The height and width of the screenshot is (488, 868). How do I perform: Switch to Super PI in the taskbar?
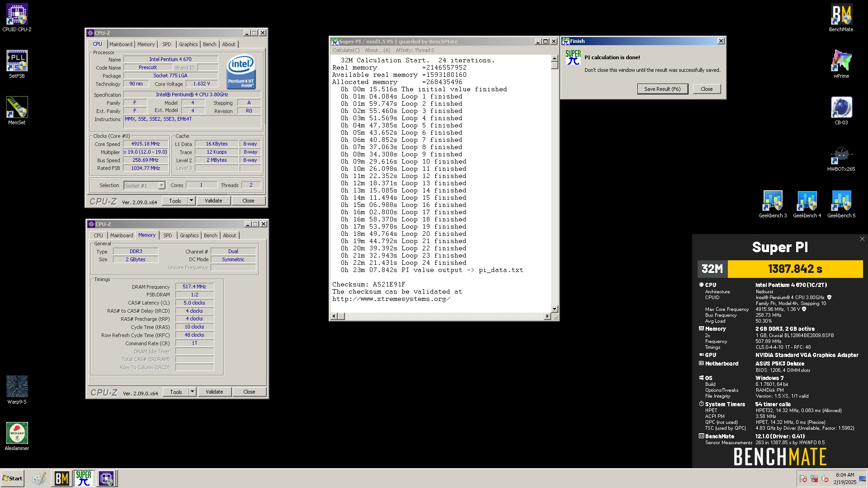[84, 479]
